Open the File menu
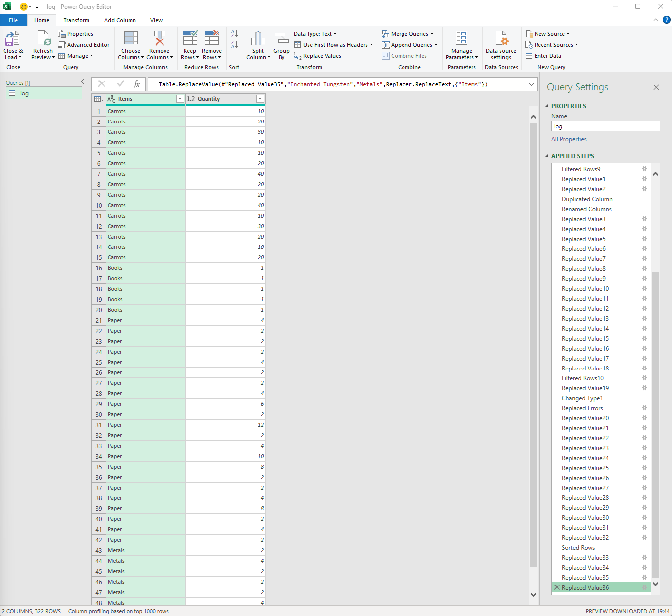This screenshot has height=616, width=672. click(13, 20)
